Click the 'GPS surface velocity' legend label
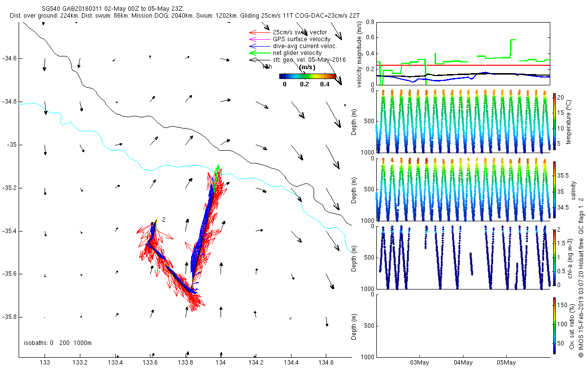 click(x=301, y=39)
